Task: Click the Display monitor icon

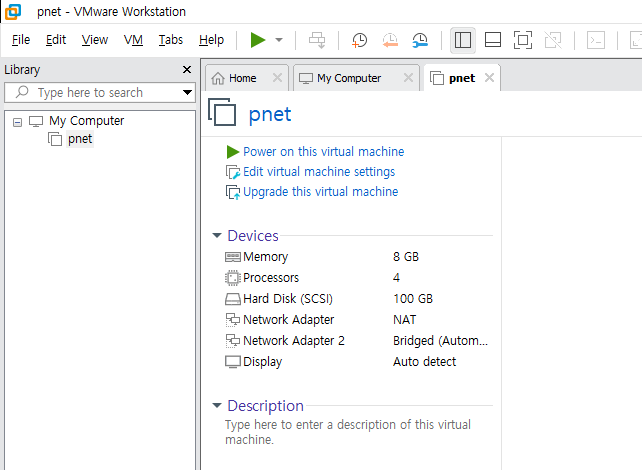Action: (x=233, y=362)
